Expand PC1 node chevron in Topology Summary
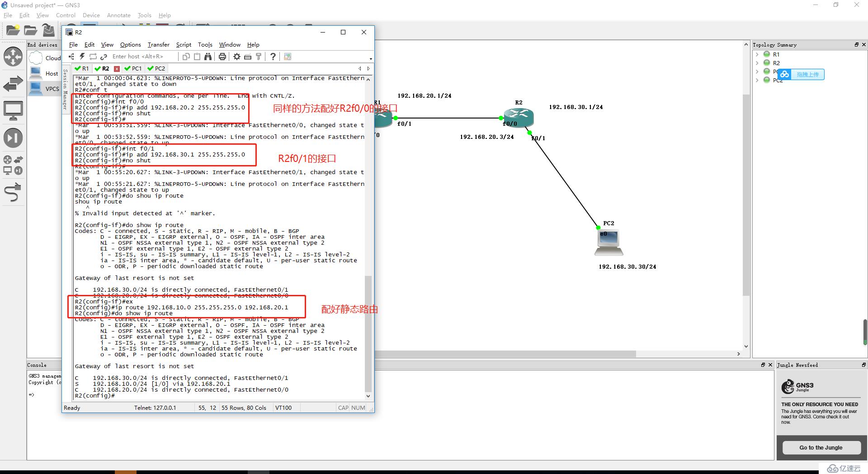The width and height of the screenshot is (868, 474). pyautogui.click(x=757, y=71)
